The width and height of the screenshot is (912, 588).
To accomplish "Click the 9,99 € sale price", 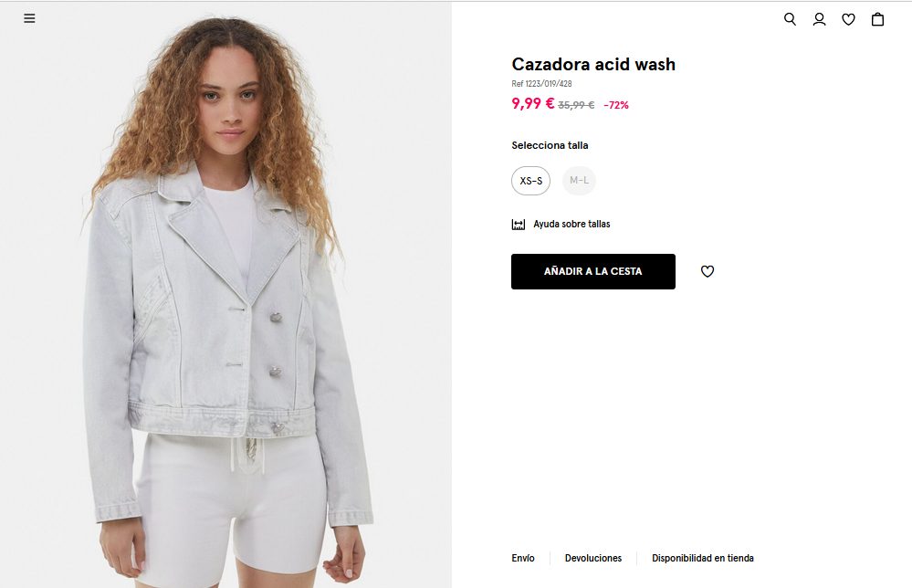I will pos(533,103).
